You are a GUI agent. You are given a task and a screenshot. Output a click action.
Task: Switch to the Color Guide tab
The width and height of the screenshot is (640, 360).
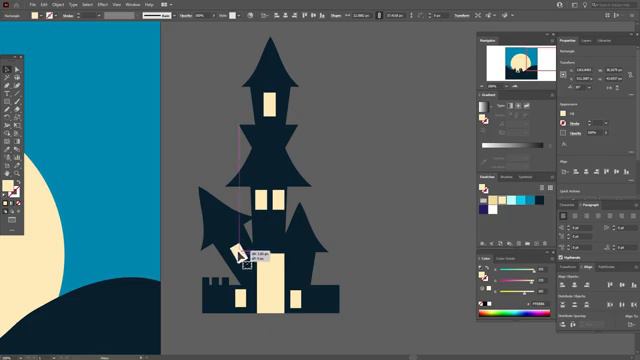pyautogui.click(x=505, y=259)
